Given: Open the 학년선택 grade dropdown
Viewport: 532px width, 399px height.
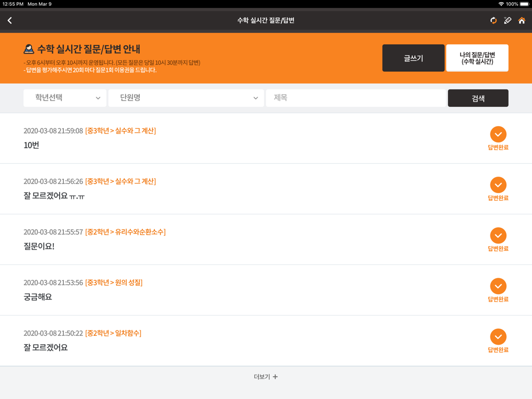Looking at the screenshot, I should tap(65, 98).
